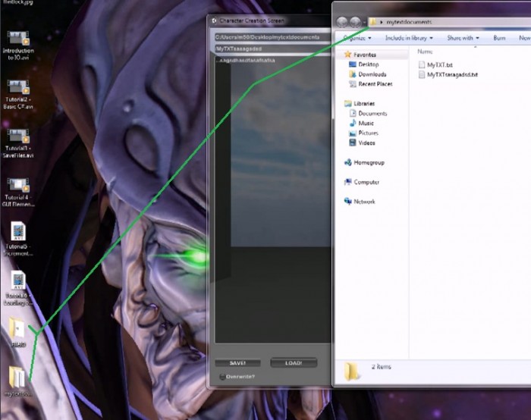Open the Share with dropdown
The height and width of the screenshot is (420, 531).
[463, 38]
